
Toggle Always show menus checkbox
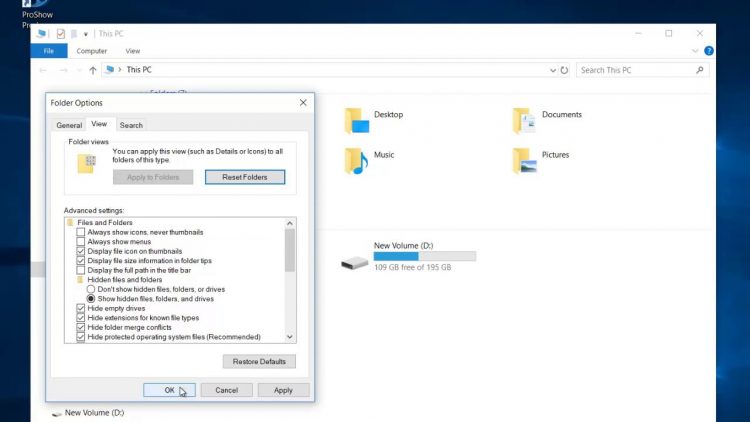(x=81, y=242)
